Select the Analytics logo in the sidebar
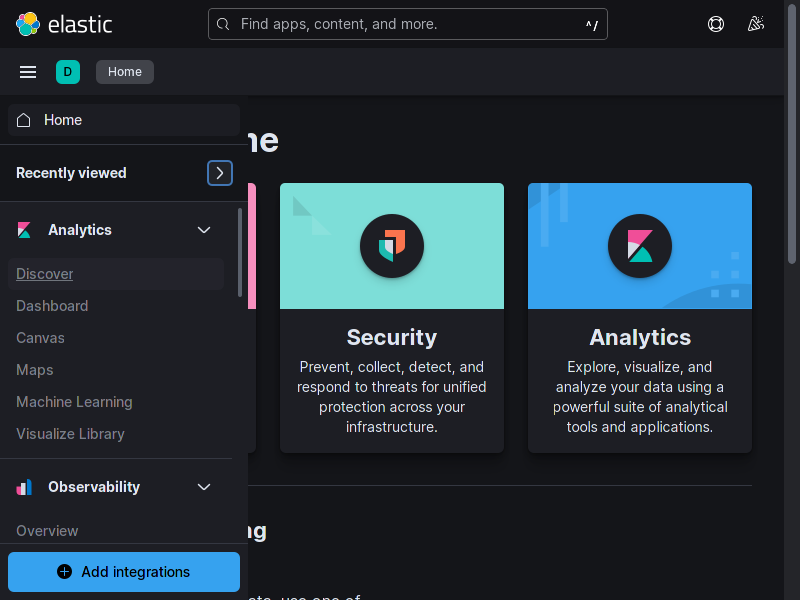Image resolution: width=800 pixels, height=600 pixels. coord(24,229)
